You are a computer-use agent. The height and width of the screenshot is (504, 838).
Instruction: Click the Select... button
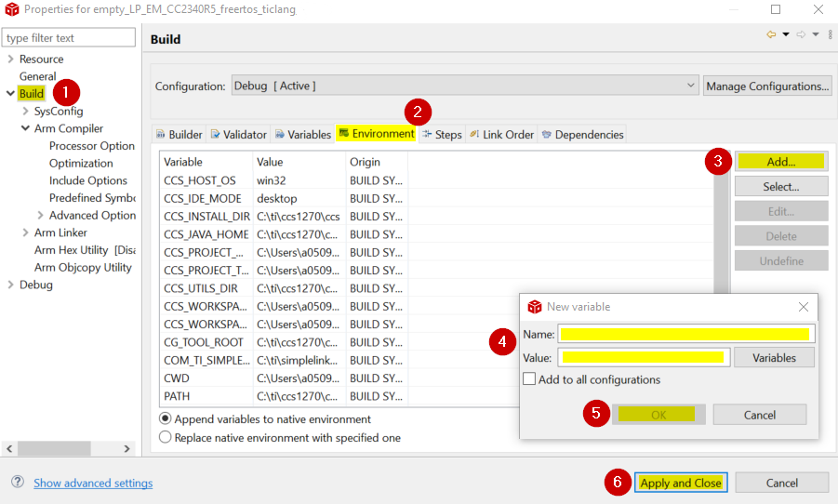pos(781,187)
